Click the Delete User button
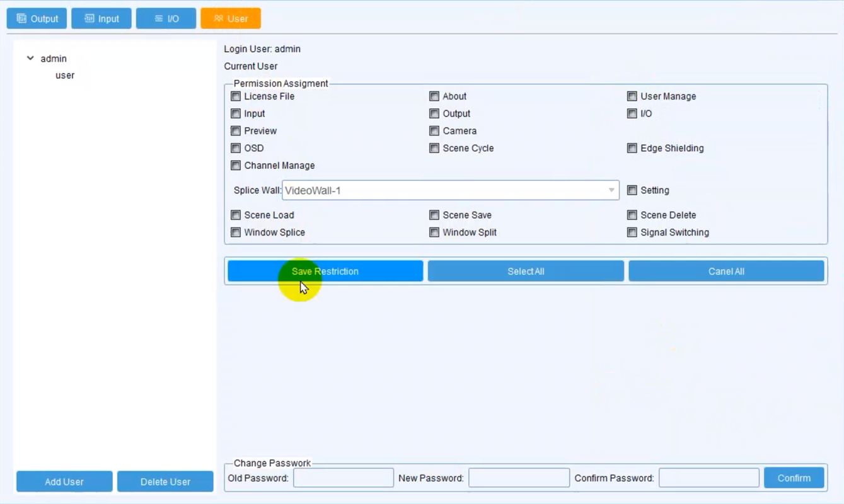The width and height of the screenshot is (844, 504). (165, 481)
